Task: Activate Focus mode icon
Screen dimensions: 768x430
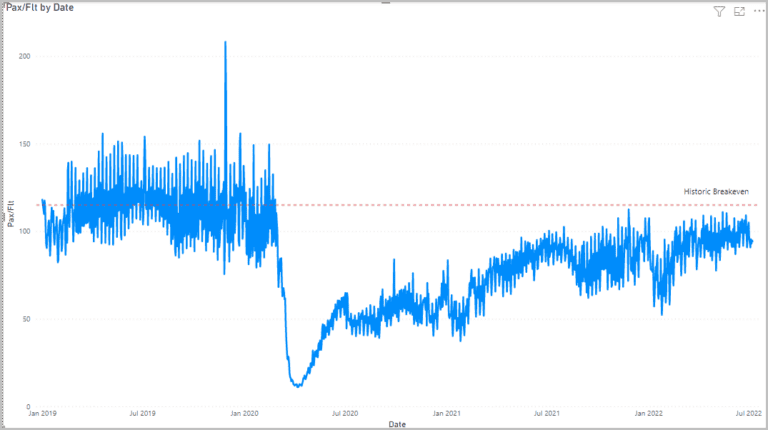Action: click(x=739, y=11)
